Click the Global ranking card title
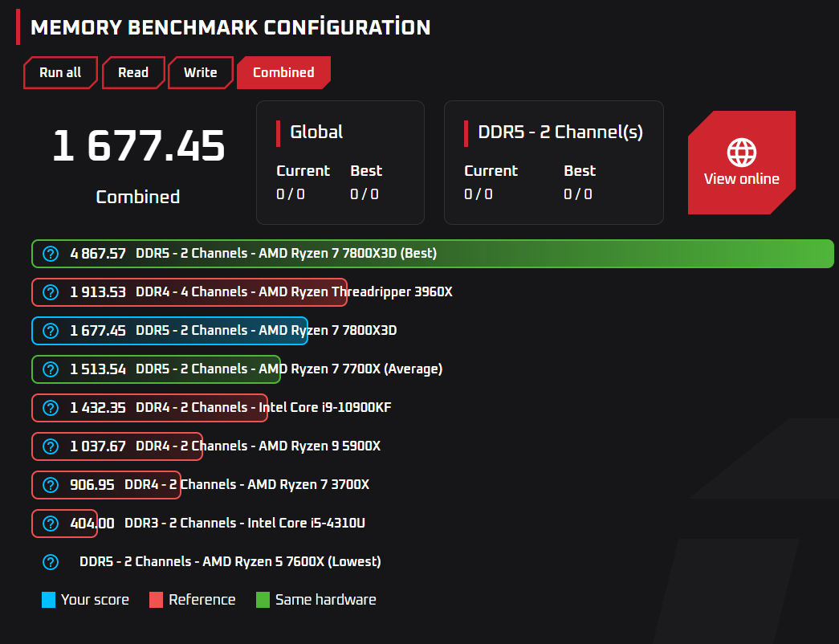This screenshot has height=644, width=839. (316, 132)
